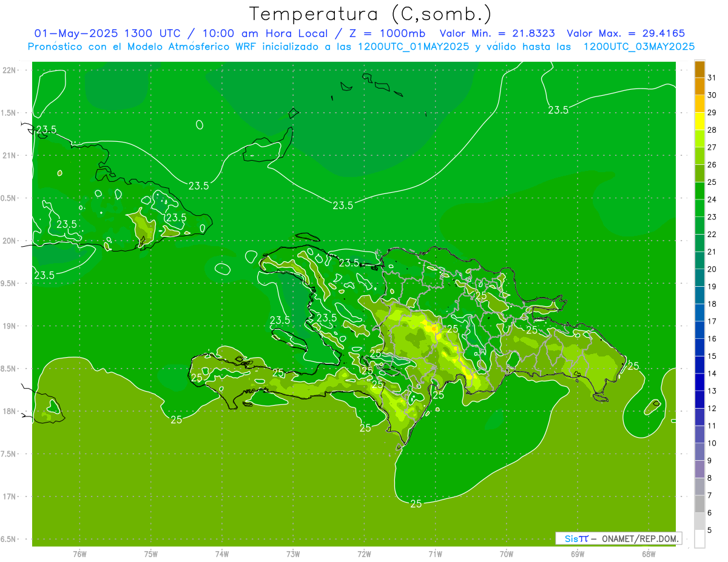728x562 pixels.
Task: Click the teal swatch between 19 and 20
Action: click(x=699, y=277)
